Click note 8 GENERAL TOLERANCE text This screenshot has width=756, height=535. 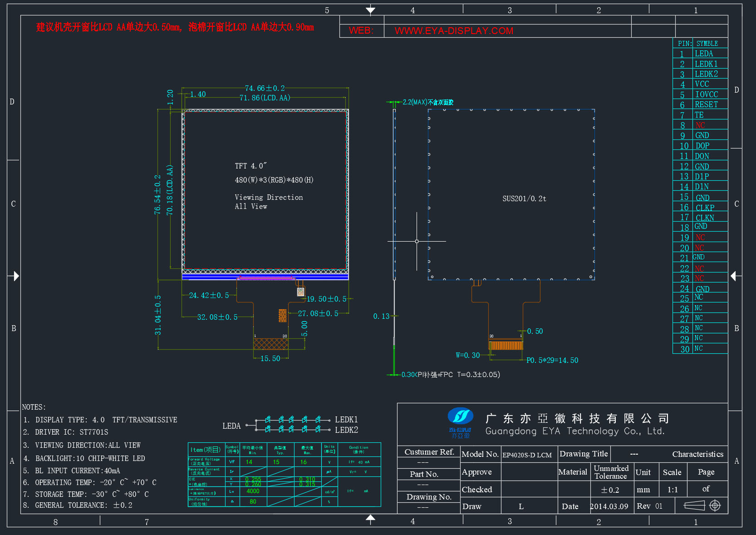78,505
